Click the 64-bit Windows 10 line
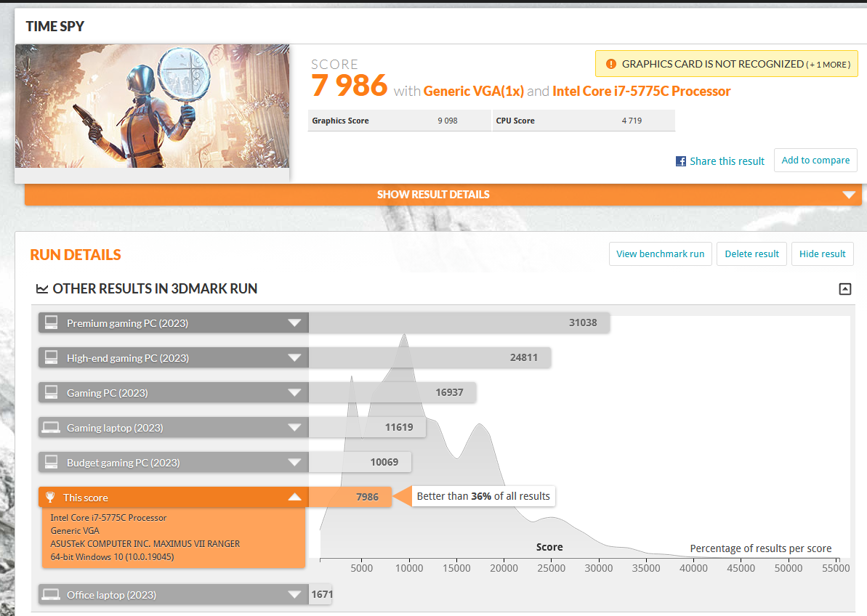 point(112,557)
